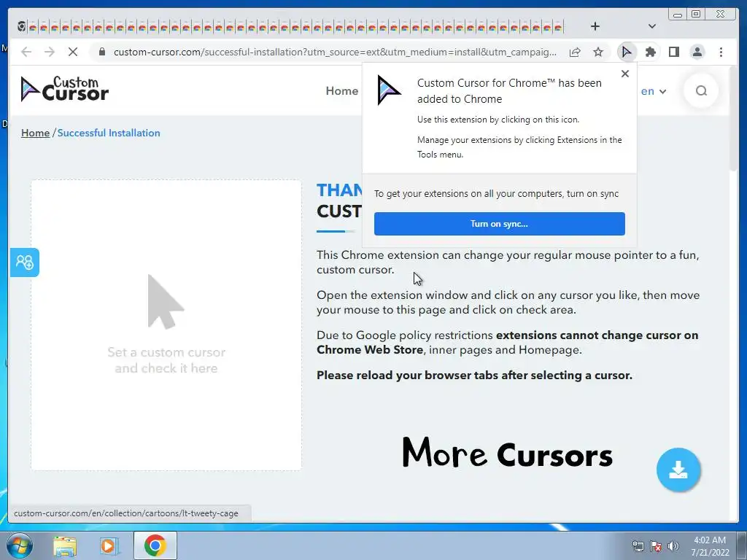Viewport: 747px width, 560px height.
Task: Close the extension added popup
Action: pyautogui.click(x=625, y=74)
